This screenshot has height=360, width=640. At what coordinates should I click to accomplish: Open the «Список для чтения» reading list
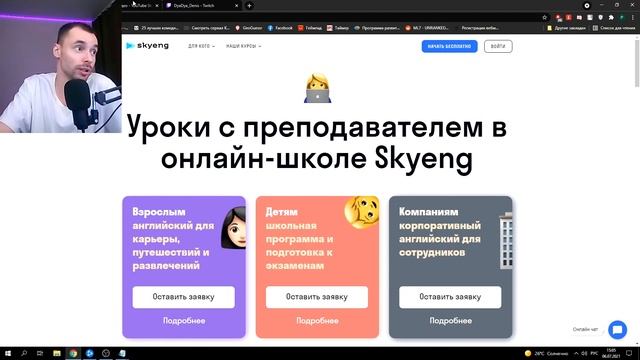pyautogui.click(x=613, y=28)
